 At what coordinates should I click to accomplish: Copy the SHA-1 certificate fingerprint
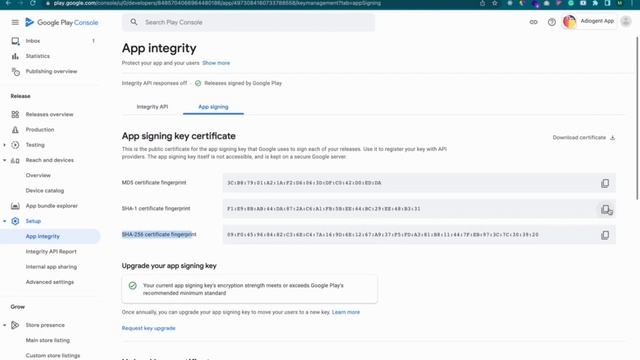click(x=605, y=209)
